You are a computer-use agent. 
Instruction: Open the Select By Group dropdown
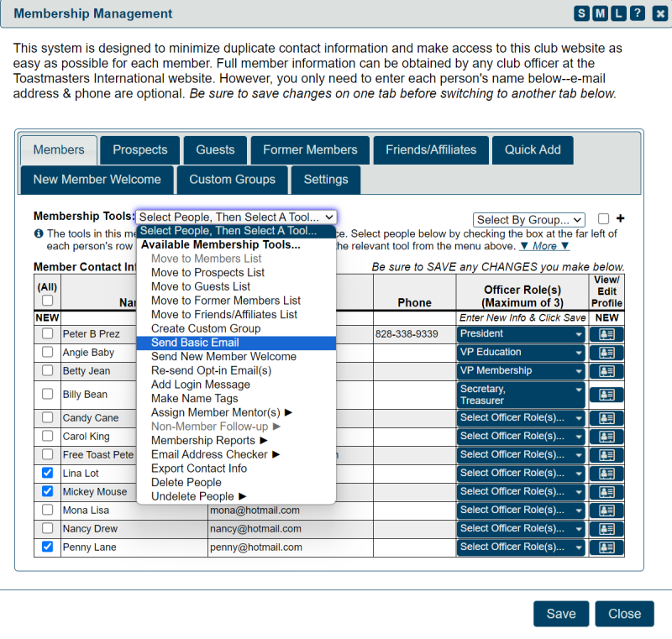[x=529, y=220]
